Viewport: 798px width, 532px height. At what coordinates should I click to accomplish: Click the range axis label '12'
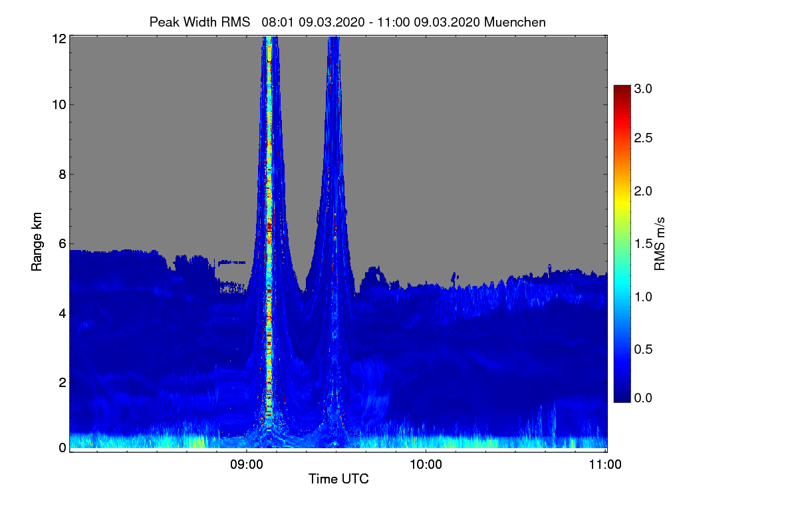coord(58,39)
